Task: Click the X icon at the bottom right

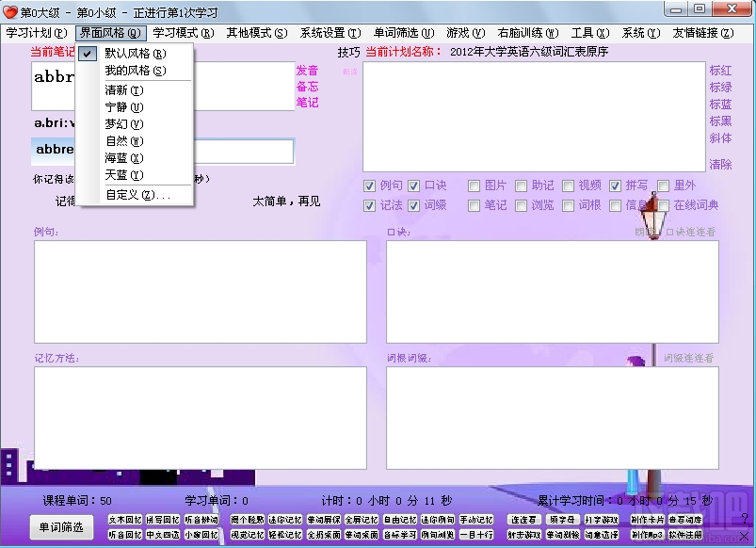Action: [x=745, y=536]
